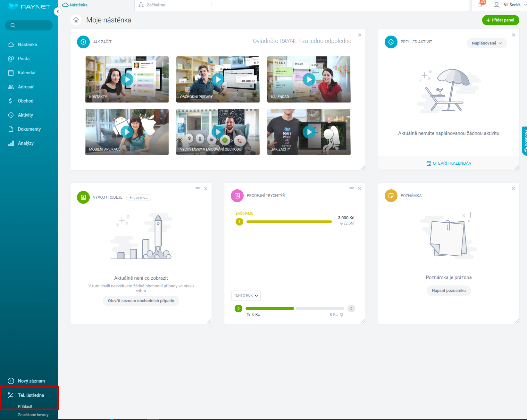
Task: Expand the Vít Ševčík user menu
Action: pyautogui.click(x=511, y=5)
